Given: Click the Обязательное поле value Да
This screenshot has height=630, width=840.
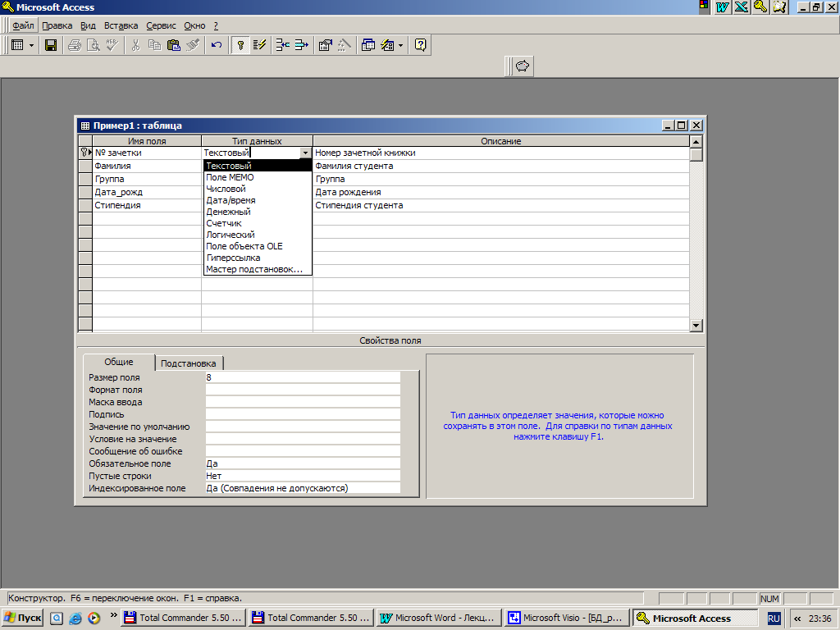Looking at the screenshot, I should [303, 463].
